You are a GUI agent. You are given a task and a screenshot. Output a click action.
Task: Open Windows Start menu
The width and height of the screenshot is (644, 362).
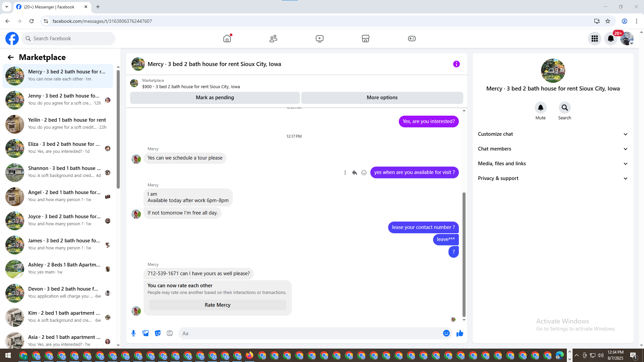pyautogui.click(x=8, y=355)
